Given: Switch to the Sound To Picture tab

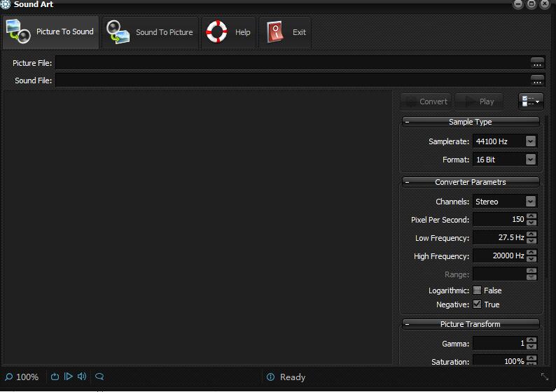Looking at the screenshot, I should (151, 32).
